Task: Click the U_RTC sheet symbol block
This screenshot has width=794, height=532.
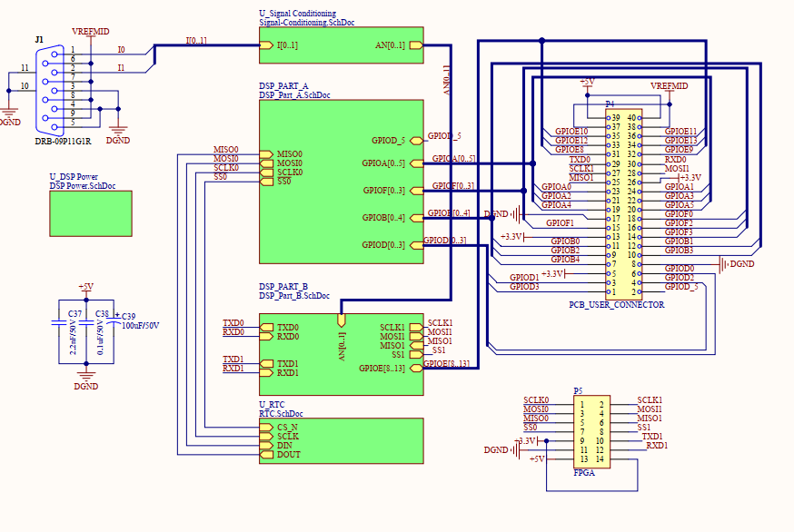Action: [x=342, y=440]
